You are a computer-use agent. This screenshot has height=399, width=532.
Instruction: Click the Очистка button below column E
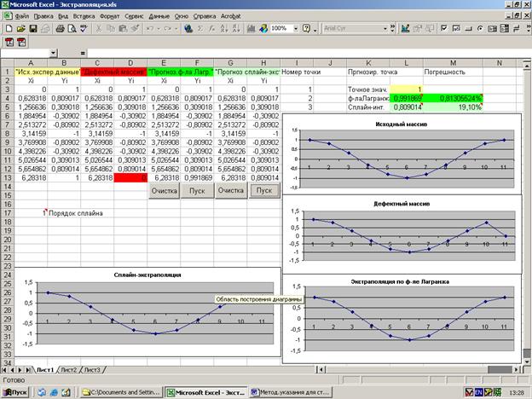[x=164, y=191]
